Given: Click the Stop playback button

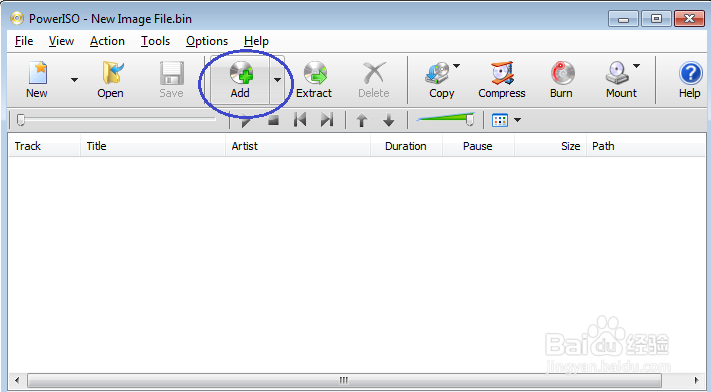Looking at the screenshot, I should [x=273, y=120].
